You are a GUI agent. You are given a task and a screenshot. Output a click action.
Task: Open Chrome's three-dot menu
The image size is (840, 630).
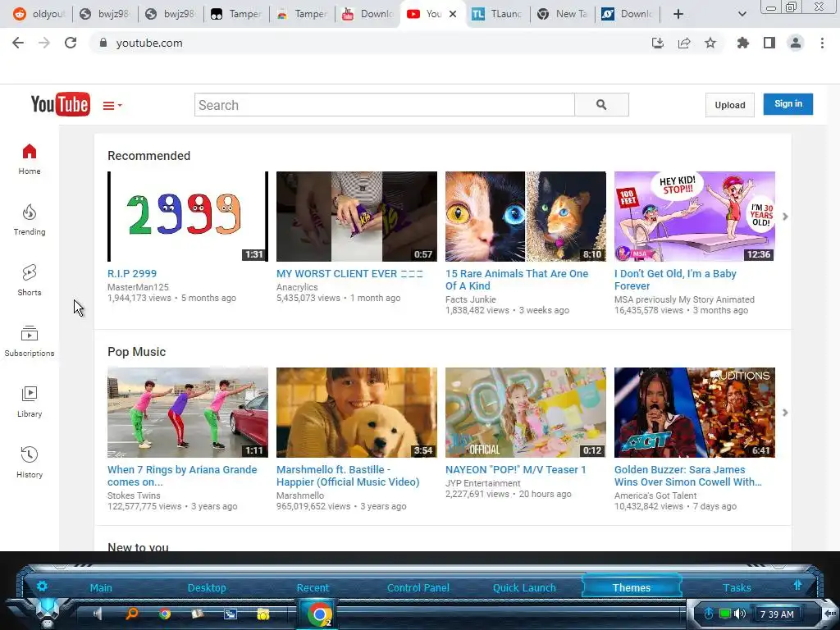(x=822, y=43)
